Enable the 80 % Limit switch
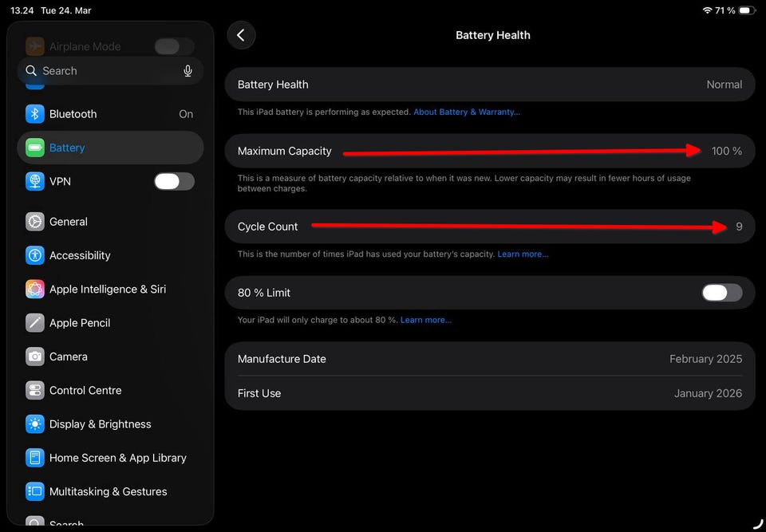The height and width of the screenshot is (532, 766). (722, 293)
